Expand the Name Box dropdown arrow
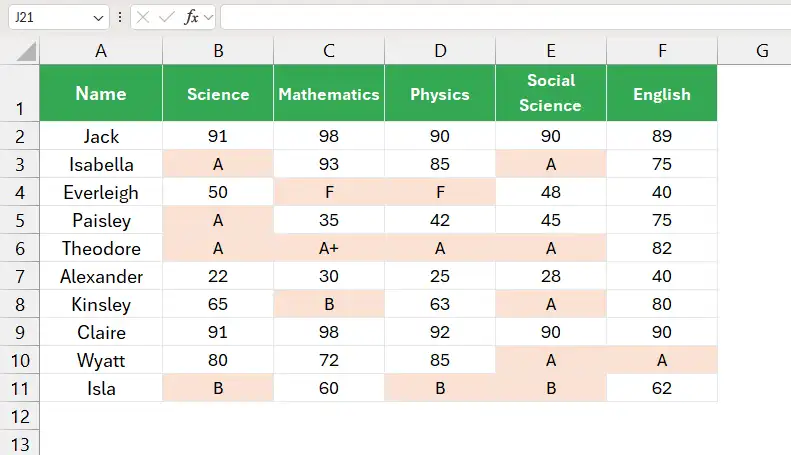This screenshot has height=455, width=791. click(x=98, y=18)
